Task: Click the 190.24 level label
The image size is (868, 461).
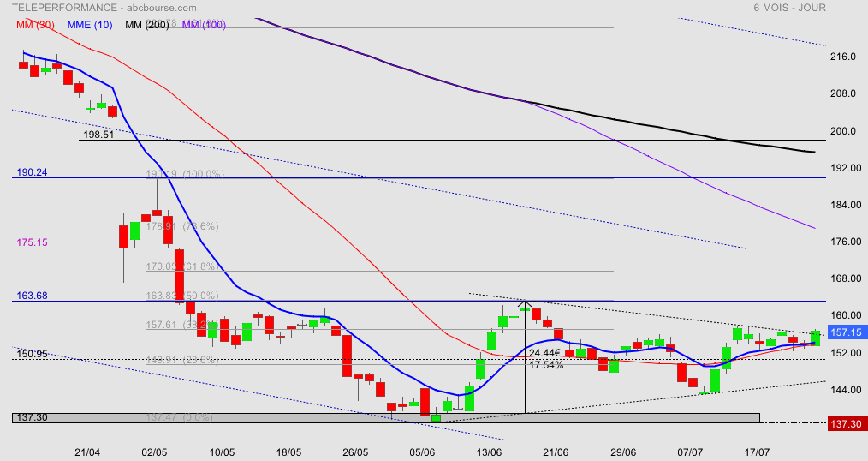Action: click(32, 172)
